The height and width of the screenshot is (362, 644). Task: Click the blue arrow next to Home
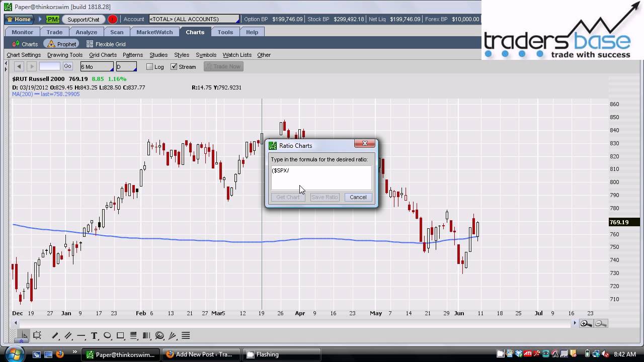[x=40, y=19]
